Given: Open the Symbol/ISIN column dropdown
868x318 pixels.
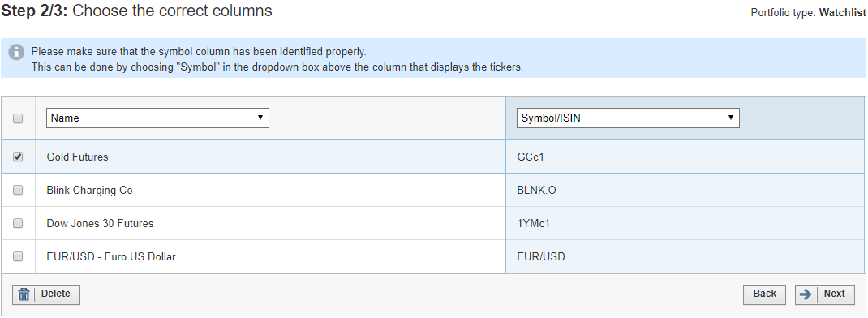Looking at the screenshot, I should point(628,118).
